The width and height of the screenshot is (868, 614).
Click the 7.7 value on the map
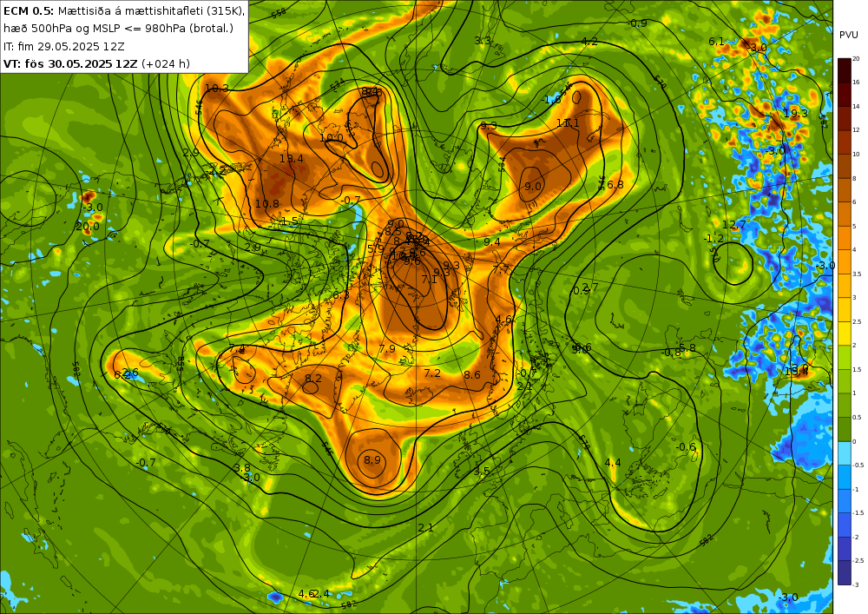(501, 270)
